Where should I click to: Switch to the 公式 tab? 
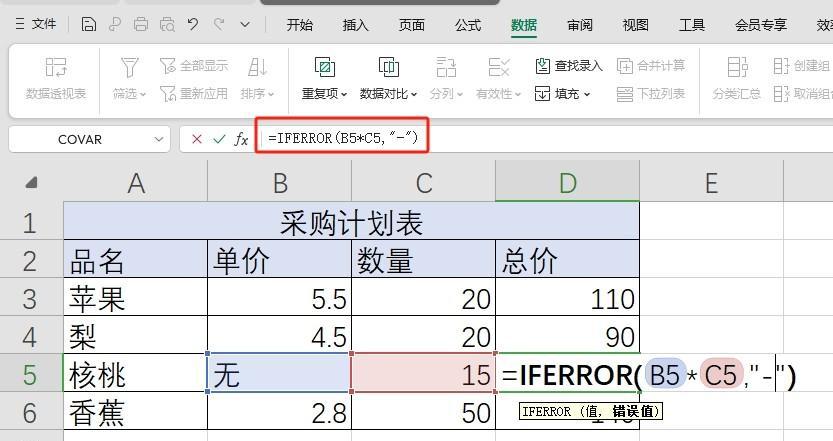(x=468, y=25)
